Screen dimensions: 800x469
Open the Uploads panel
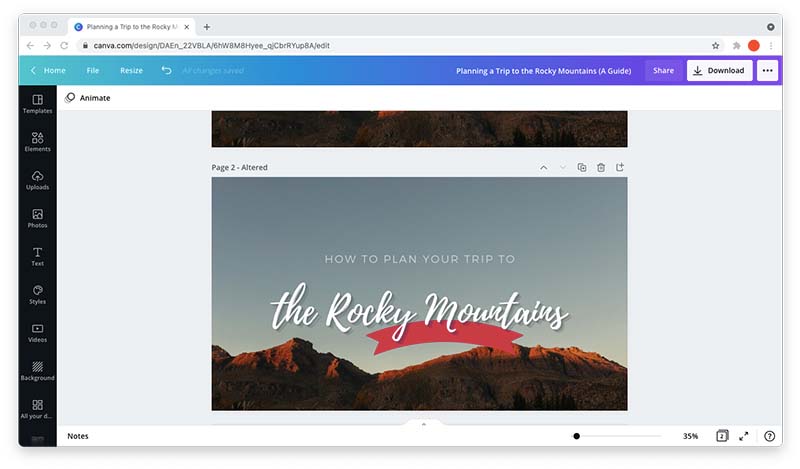(37, 180)
